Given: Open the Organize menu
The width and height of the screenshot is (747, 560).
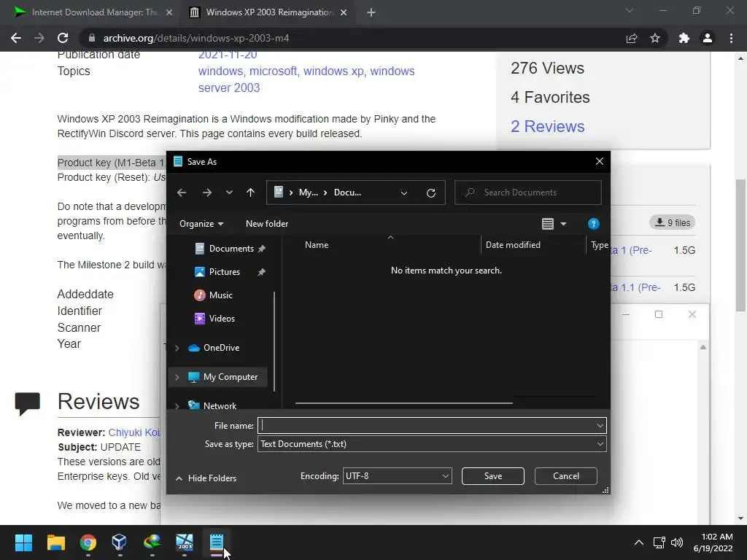Looking at the screenshot, I should [201, 224].
